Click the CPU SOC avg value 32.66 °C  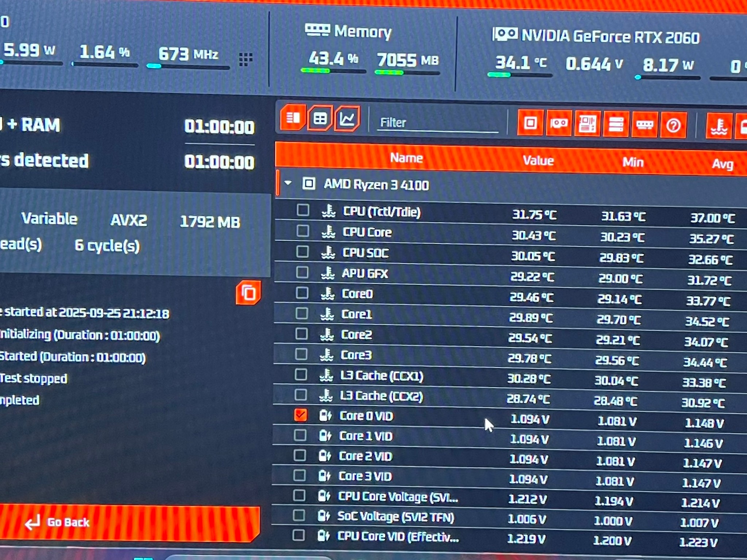click(x=711, y=260)
